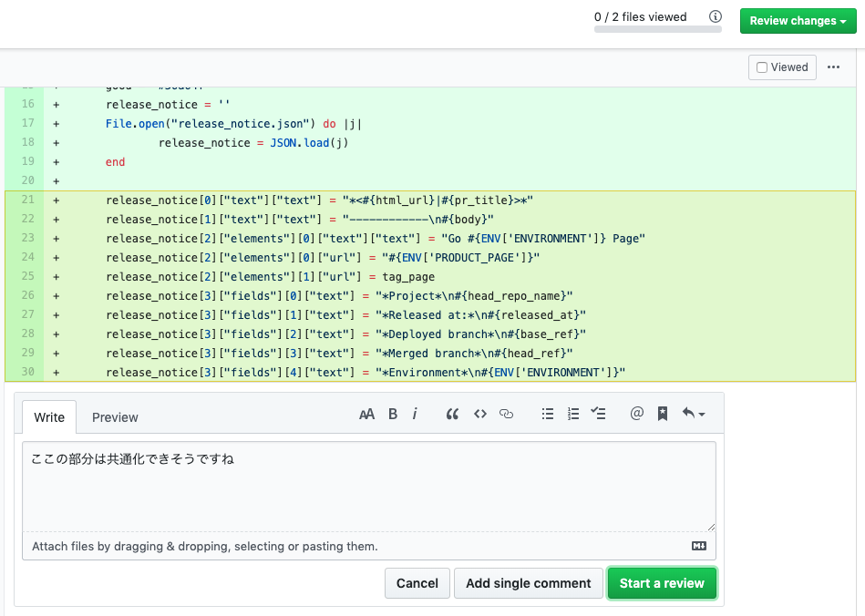Click inside the comment text area

[369, 487]
